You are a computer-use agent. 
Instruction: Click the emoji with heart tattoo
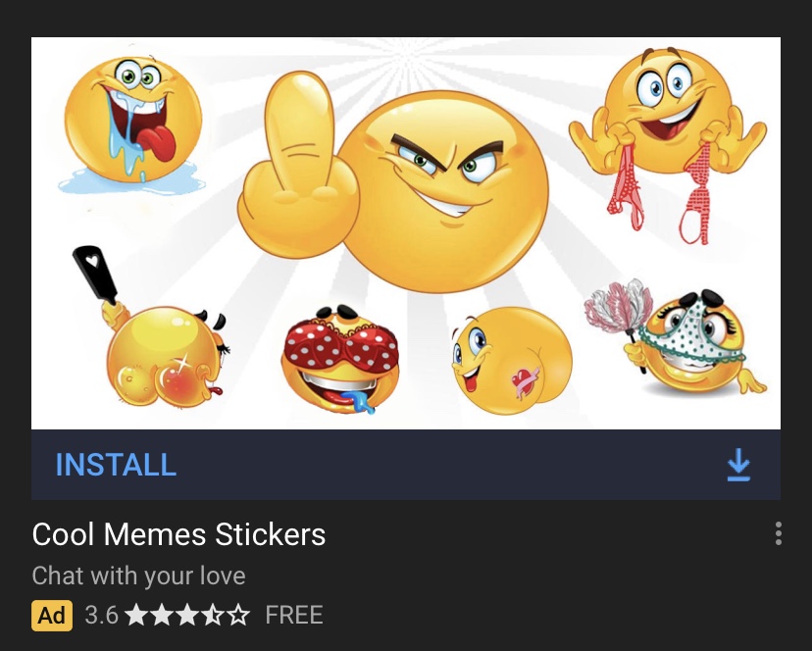(512, 360)
